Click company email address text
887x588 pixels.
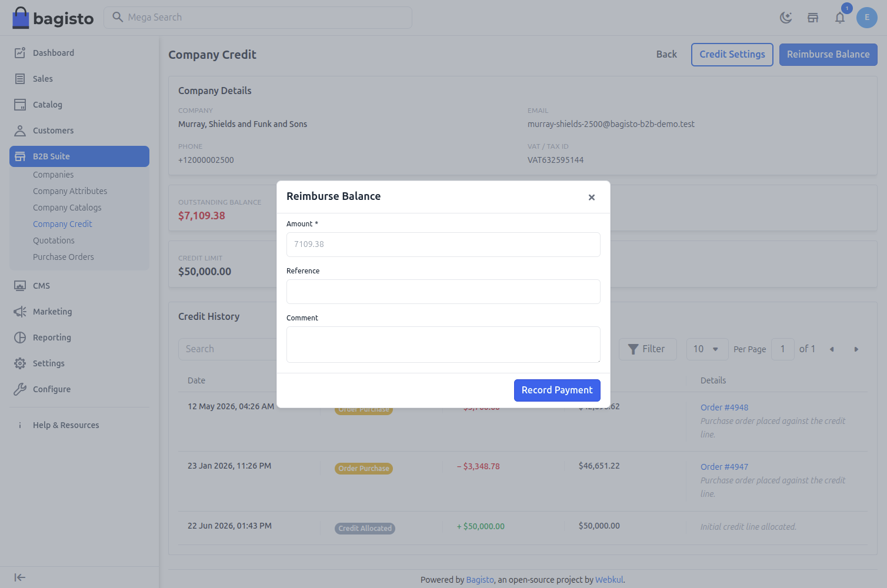coord(611,124)
